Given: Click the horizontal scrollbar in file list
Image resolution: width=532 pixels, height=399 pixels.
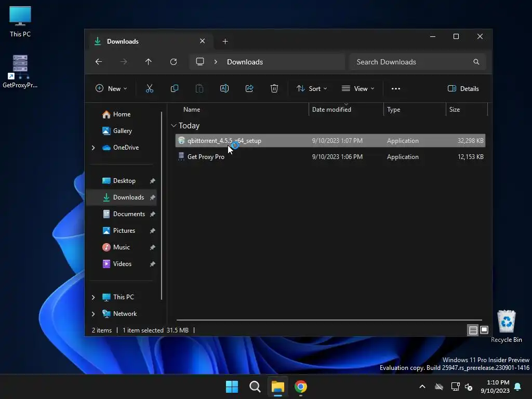Looking at the screenshot, I should (x=329, y=320).
